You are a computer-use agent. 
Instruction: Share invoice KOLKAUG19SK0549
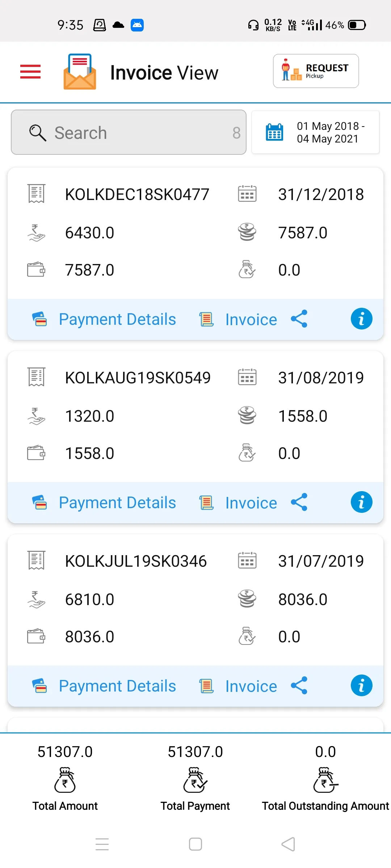pos(299,502)
